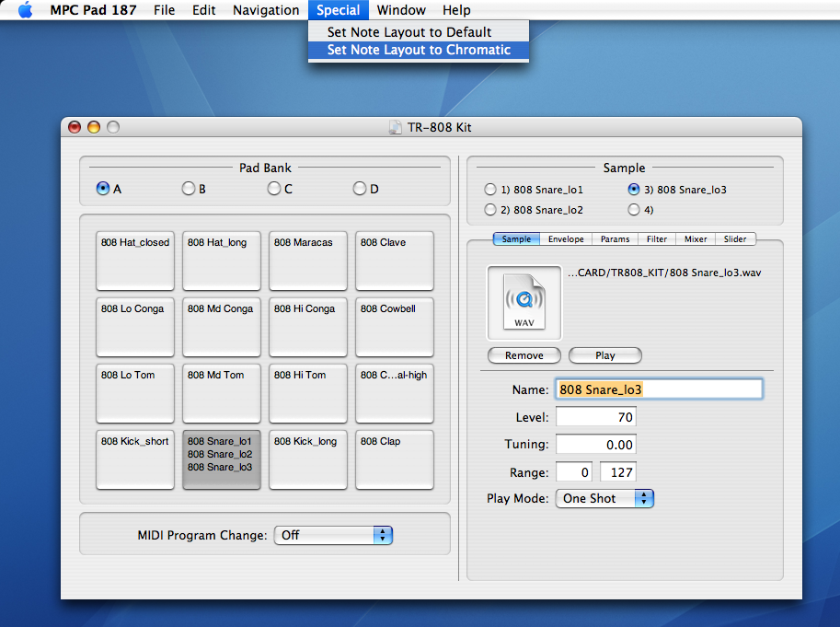Select the 808 Maracas pad
840x627 pixels.
click(308, 261)
